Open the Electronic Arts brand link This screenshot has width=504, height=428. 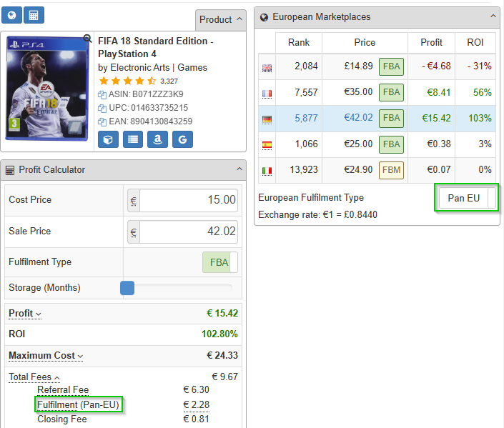coord(140,67)
